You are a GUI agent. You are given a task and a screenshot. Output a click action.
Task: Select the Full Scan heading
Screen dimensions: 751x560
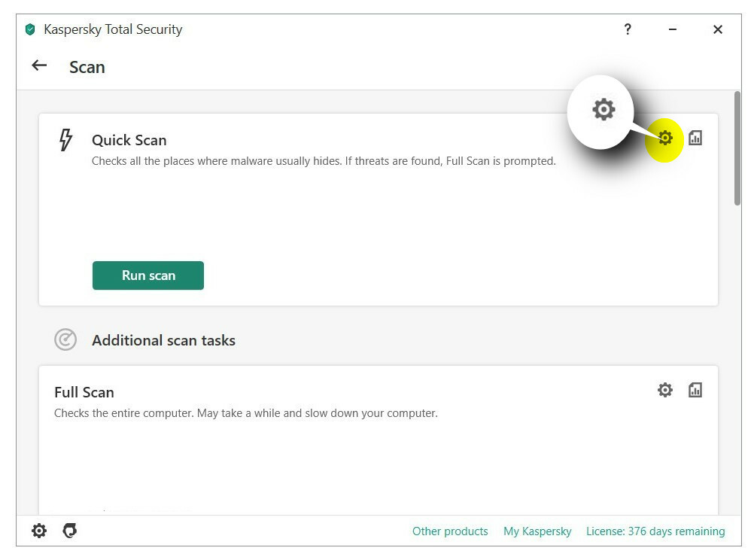tap(84, 392)
